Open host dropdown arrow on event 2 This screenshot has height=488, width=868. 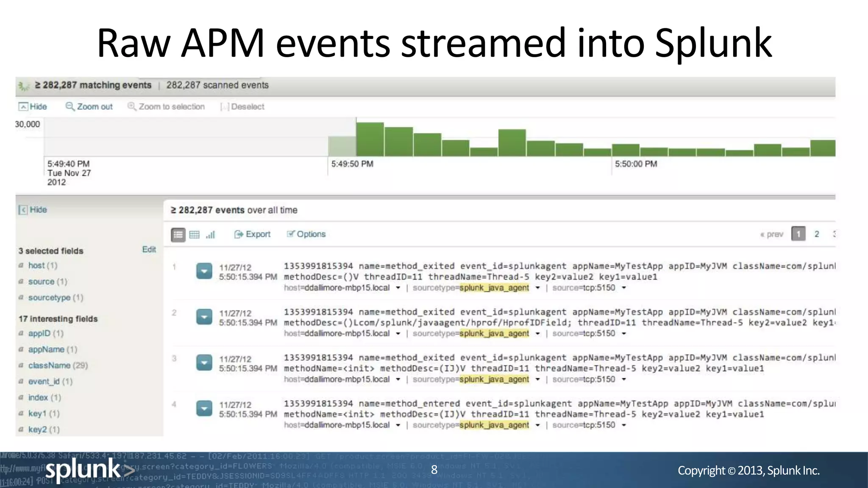tap(398, 334)
